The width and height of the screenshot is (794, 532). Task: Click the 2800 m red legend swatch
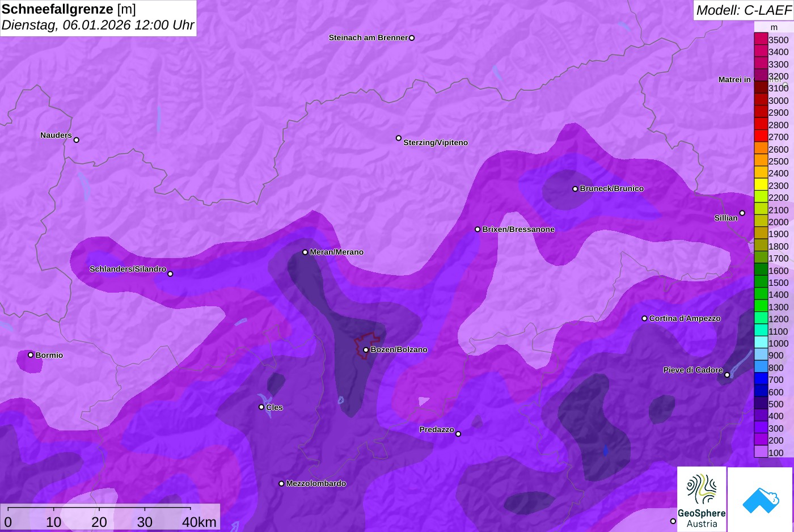point(761,124)
